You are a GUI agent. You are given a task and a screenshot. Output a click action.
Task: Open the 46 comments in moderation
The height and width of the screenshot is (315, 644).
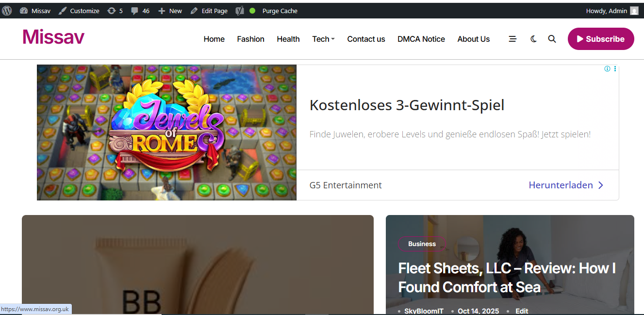140,11
